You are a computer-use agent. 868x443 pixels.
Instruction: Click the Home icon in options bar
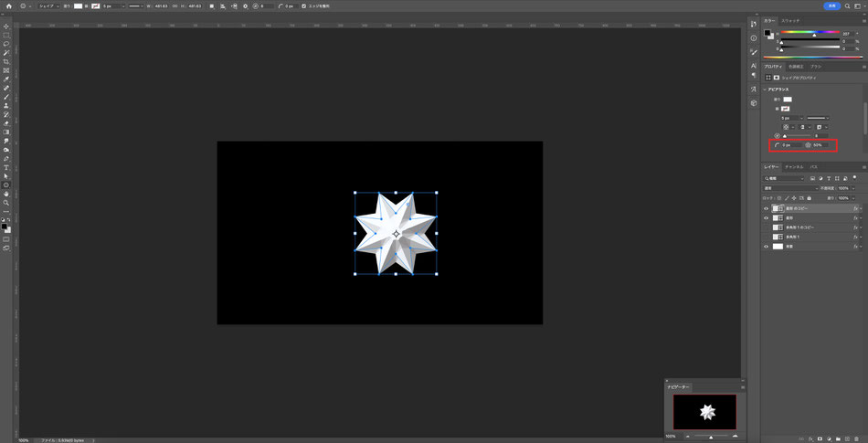9,5
